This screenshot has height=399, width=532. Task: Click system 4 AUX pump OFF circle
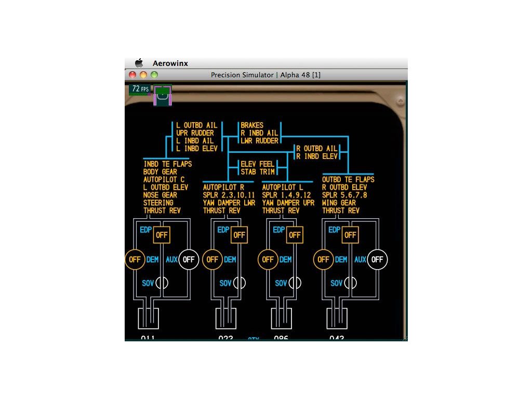pyautogui.click(x=377, y=260)
